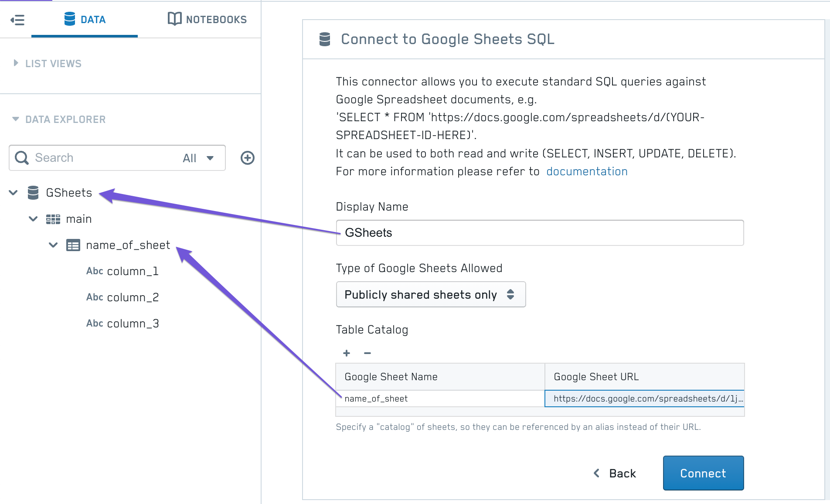Click the Connect button
The height and width of the screenshot is (504, 830).
(x=703, y=473)
